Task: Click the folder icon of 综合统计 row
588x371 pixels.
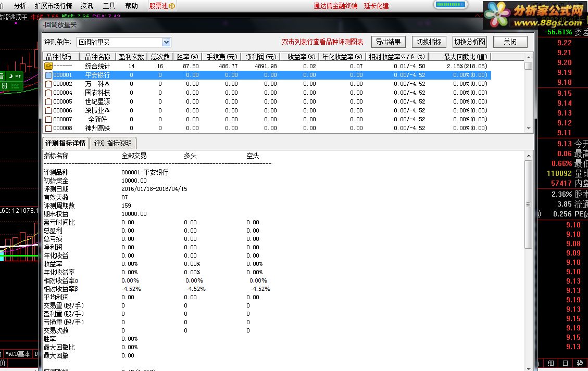Action: [x=48, y=66]
